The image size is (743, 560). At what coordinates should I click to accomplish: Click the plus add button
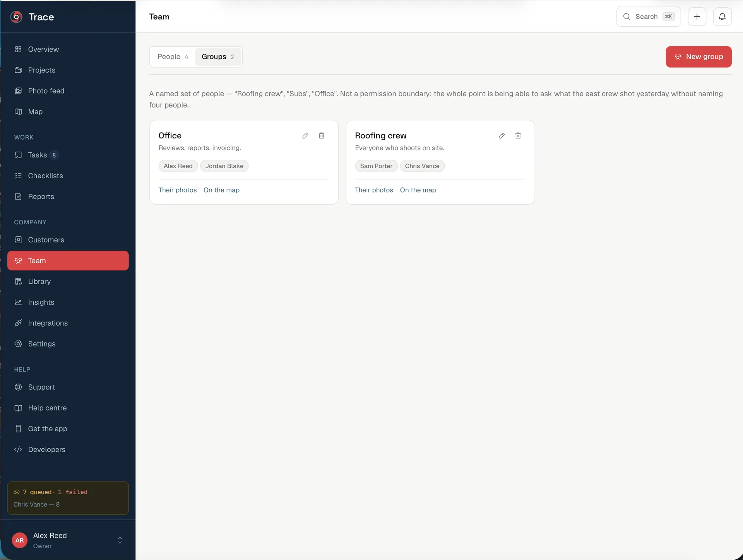[x=697, y=17]
